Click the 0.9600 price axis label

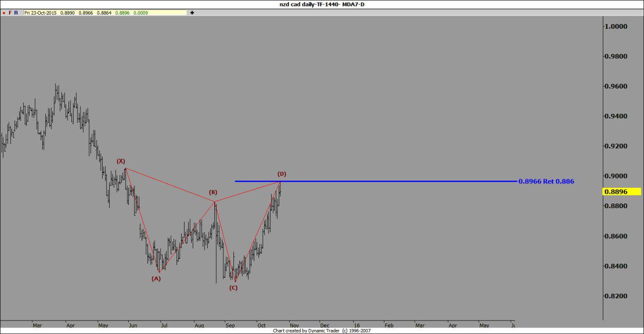click(616, 87)
